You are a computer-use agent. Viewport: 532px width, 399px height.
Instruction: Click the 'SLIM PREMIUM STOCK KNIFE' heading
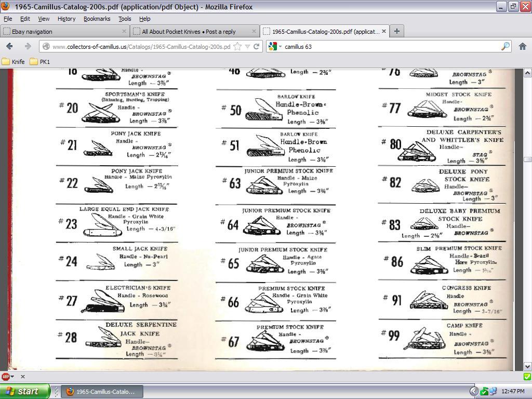click(x=459, y=248)
